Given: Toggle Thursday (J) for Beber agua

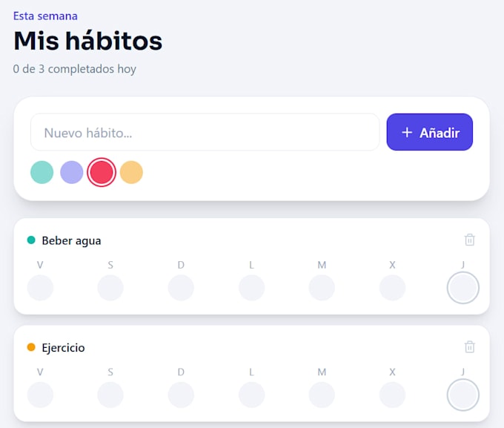Looking at the screenshot, I should pyautogui.click(x=462, y=288).
